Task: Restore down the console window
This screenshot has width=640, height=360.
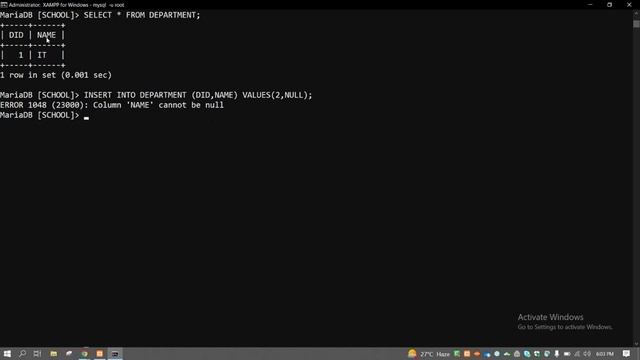Action: click(x=609, y=5)
